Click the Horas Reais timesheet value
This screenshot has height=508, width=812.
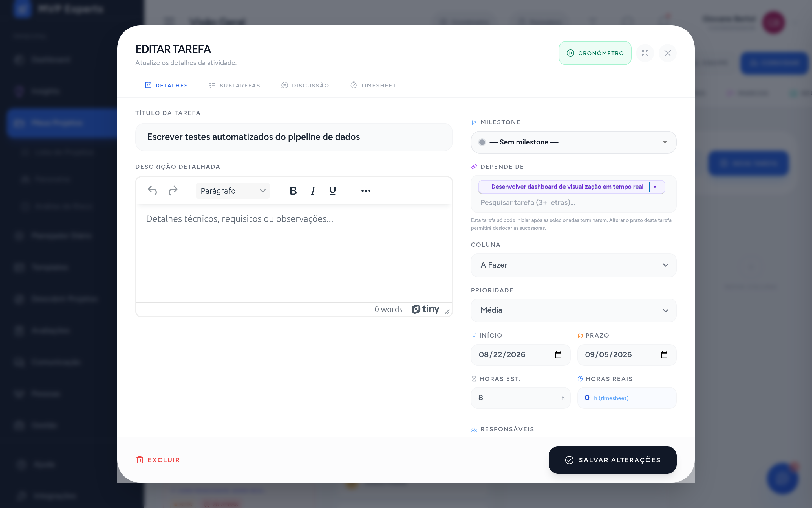(x=626, y=398)
